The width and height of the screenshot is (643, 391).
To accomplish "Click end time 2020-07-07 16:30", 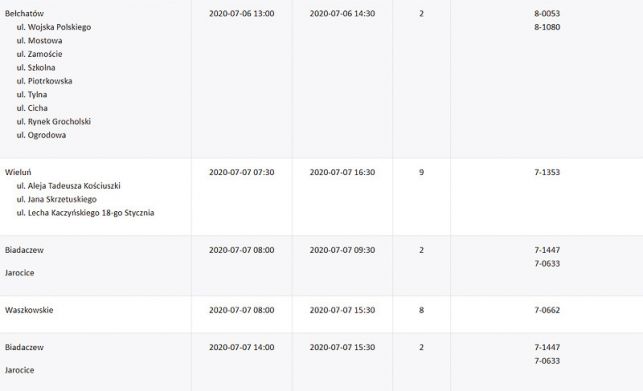I will coord(342,172).
